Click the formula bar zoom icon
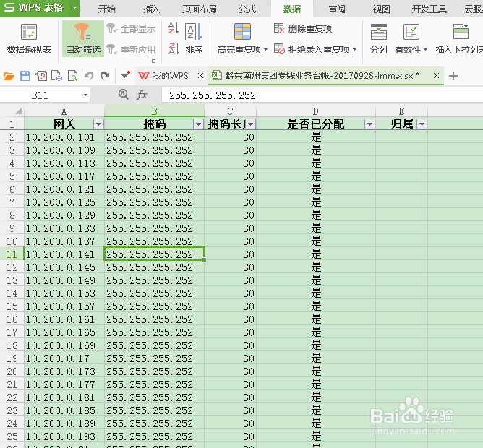Screen dimensions: 483x448 click(124, 94)
